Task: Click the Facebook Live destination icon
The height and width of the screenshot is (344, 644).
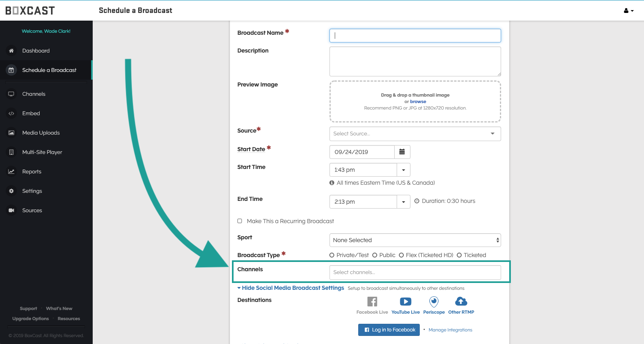Action: (372, 302)
